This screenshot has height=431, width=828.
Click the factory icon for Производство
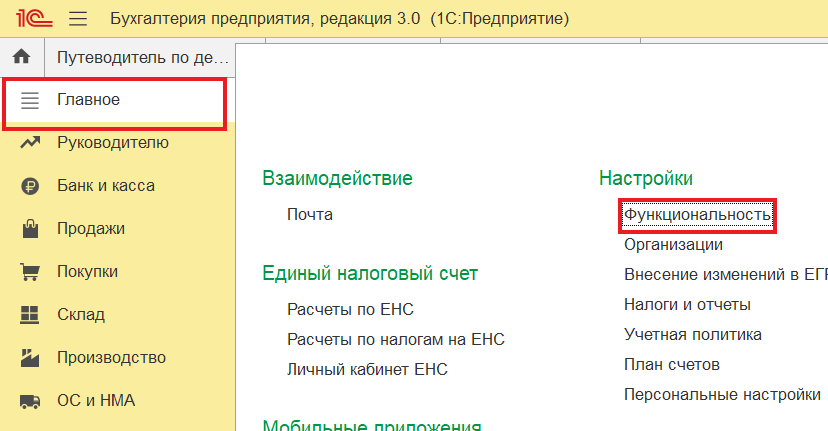[x=30, y=358]
